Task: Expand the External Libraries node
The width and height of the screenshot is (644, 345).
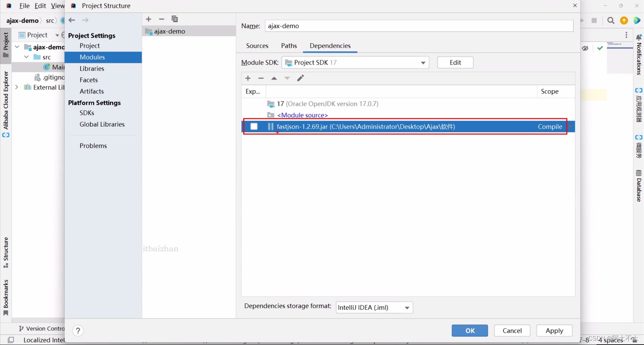Action: coord(16,87)
